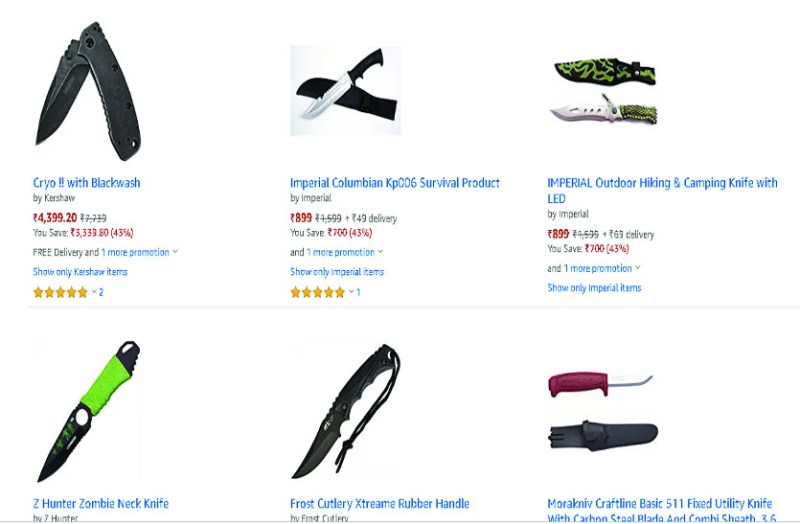This screenshot has width=800, height=524.
Task: Open the Kershaw Cryo knife product image
Action: (88, 91)
